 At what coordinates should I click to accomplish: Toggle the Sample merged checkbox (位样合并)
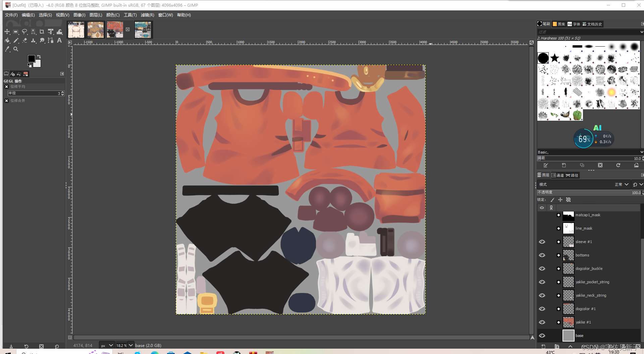[x=6, y=101]
